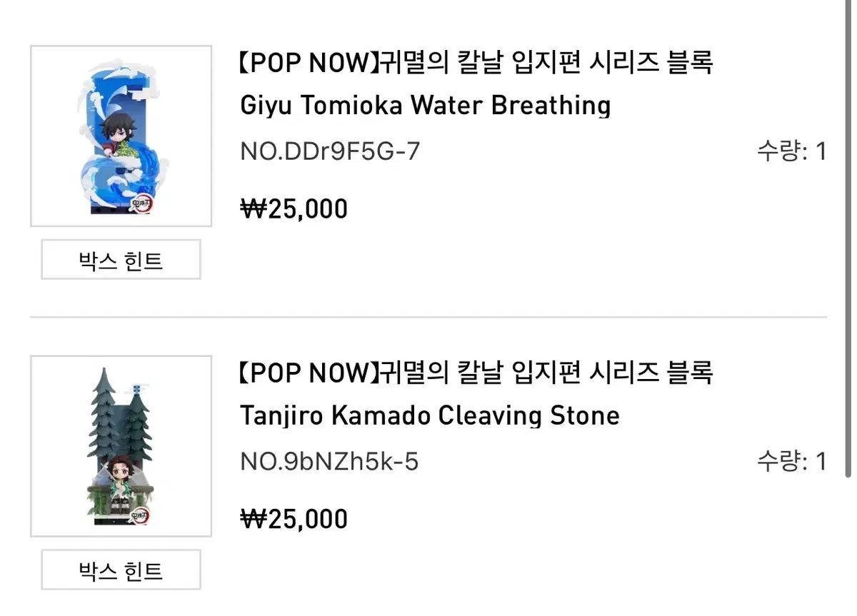Select order number NO.9bNZh5k-5

(x=329, y=462)
